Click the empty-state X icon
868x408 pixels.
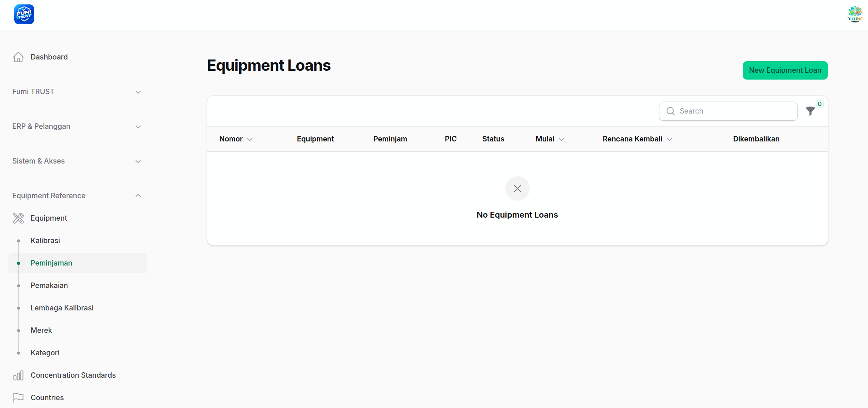coord(517,188)
